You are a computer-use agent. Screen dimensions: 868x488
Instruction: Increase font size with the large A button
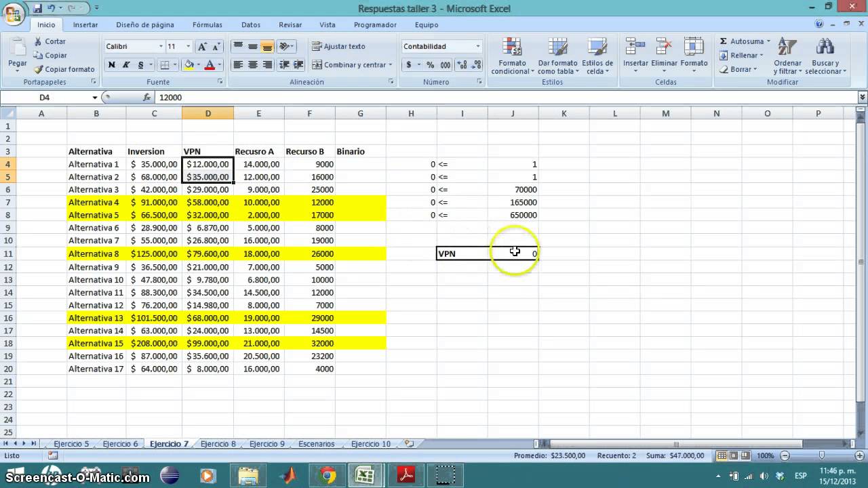pos(202,46)
